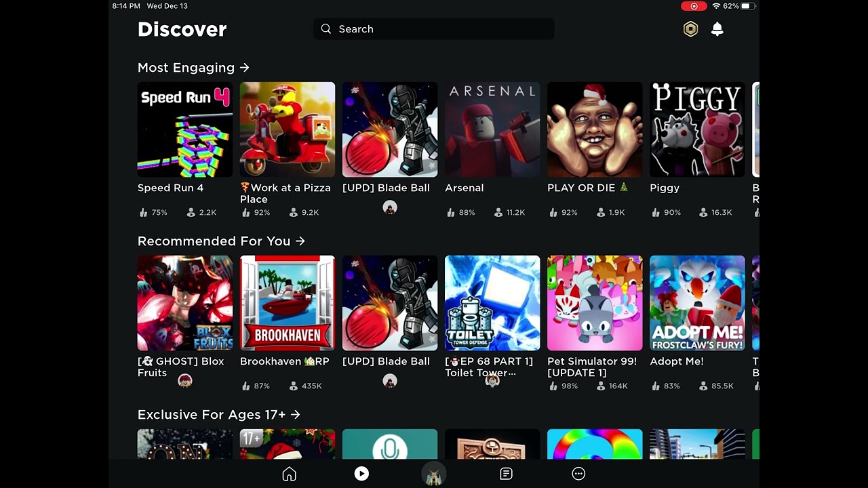The image size is (868, 488).
Task: Open Blade Ball thumbnail in Recommended For You
Action: (390, 303)
